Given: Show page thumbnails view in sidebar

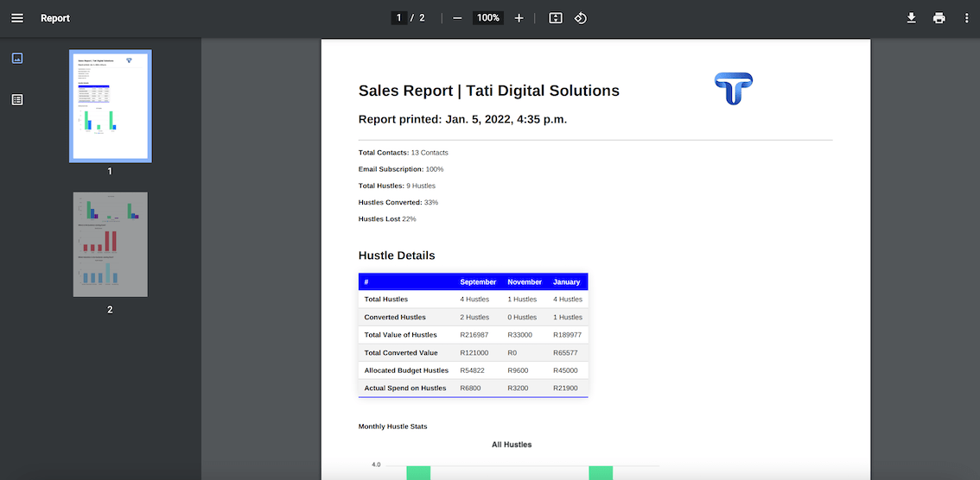Looking at the screenshot, I should tap(17, 58).
